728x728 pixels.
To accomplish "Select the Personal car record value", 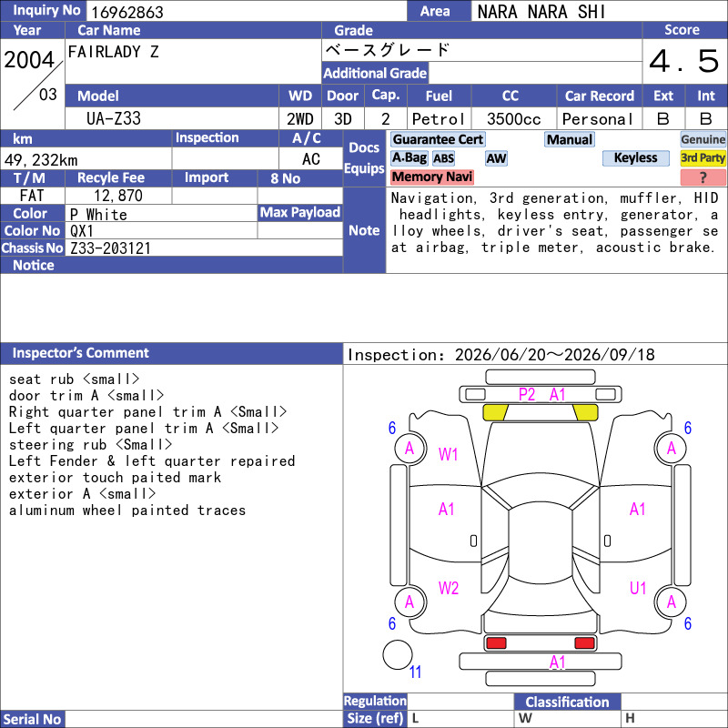I will click(598, 119).
